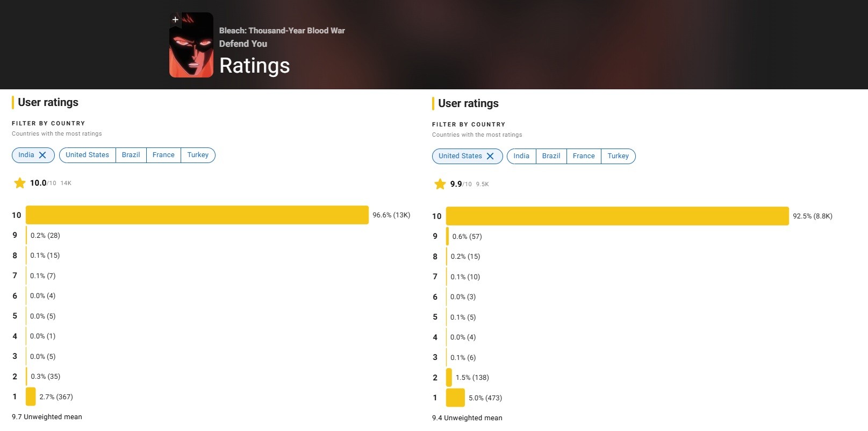This screenshot has height=431, width=868.
Task: Filter India-selected panel by Turkey
Action: [x=198, y=155]
